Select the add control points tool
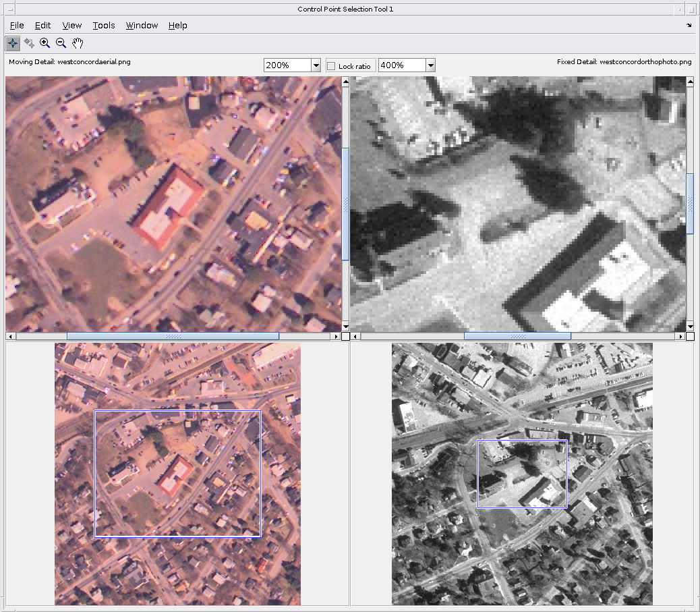 tap(13, 43)
